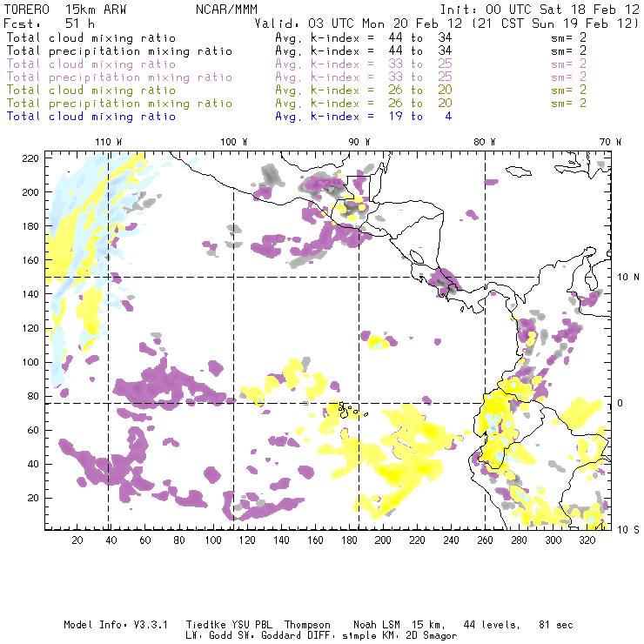Click purple 'Total precipitation mixing ratio' legend line
Screen dimensions: 644x644
tap(119, 77)
